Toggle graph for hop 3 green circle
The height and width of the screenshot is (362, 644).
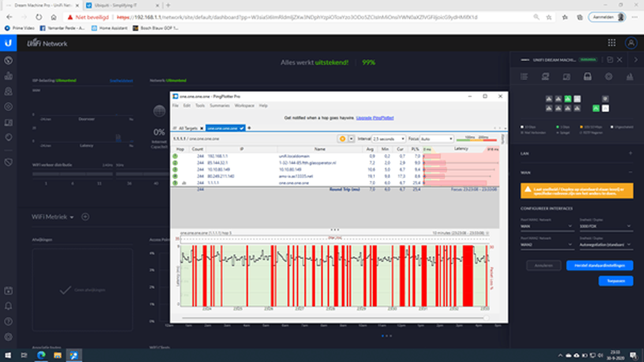(x=175, y=169)
